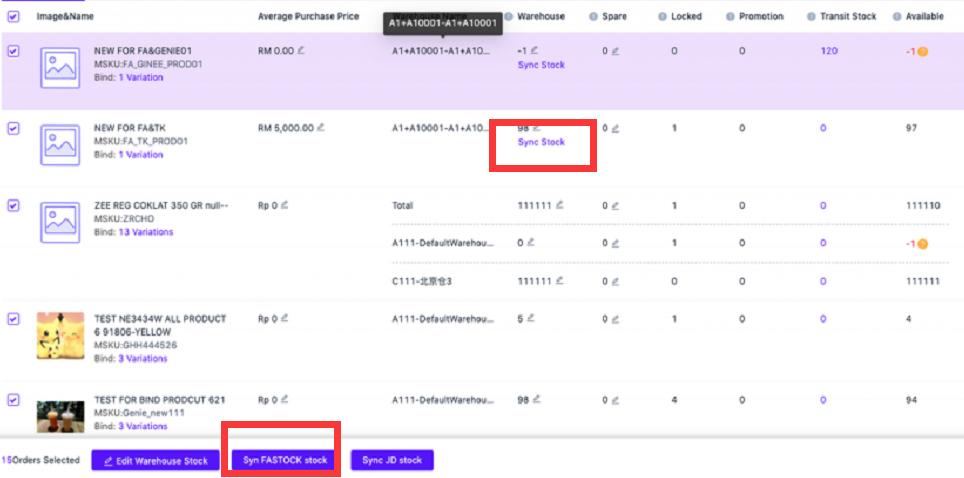964x478 pixels.
Task: Click orange warning icon in first row Available
Action: [x=922, y=51]
